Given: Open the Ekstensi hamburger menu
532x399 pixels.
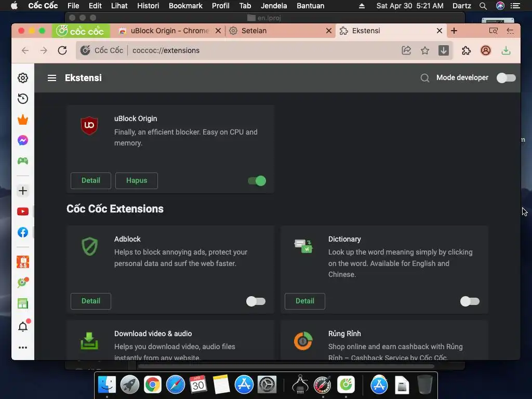Looking at the screenshot, I should (52, 78).
